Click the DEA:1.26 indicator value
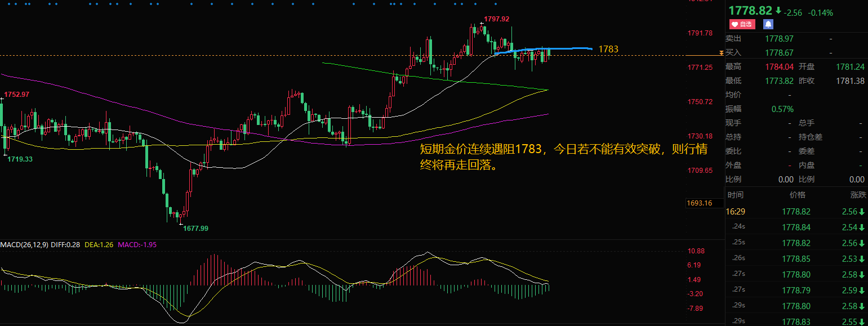 [99, 245]
